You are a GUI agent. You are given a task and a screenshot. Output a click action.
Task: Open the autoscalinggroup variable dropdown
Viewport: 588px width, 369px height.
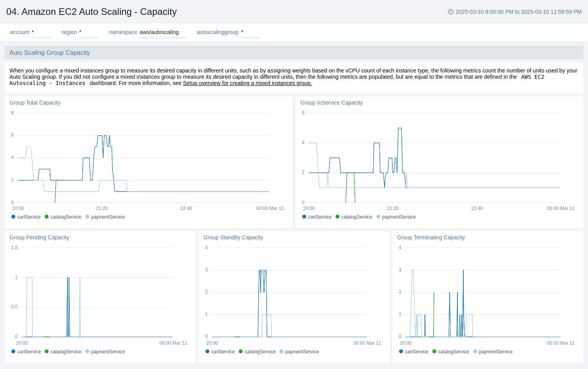(251, 32)
